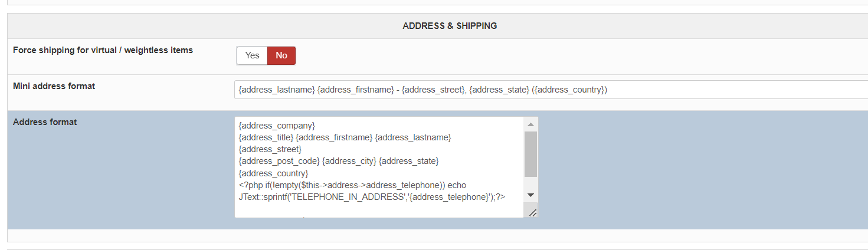868x250 pixels.
Task: Click the textarea resize handle corner
Action: point(532,212)
